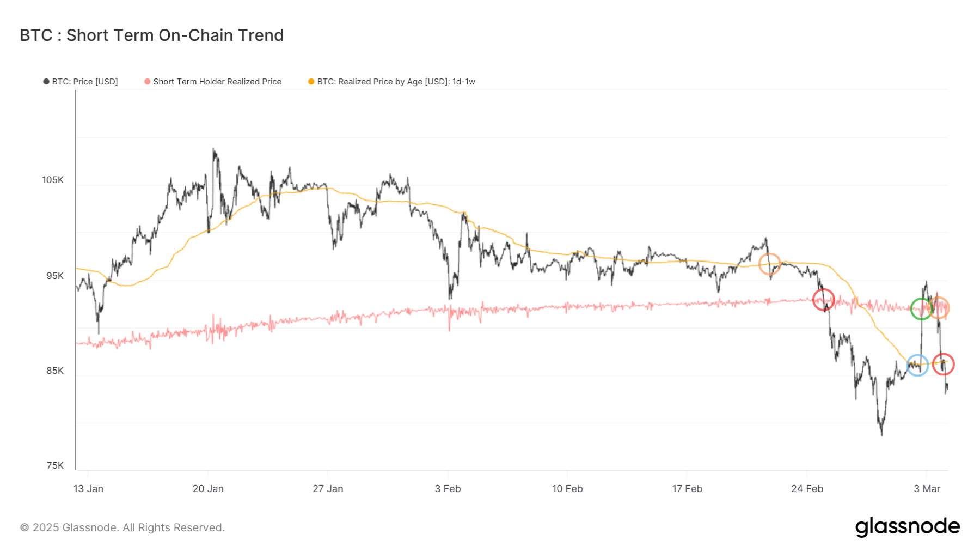Click the 24 Feb date axis label

(807, 489)
